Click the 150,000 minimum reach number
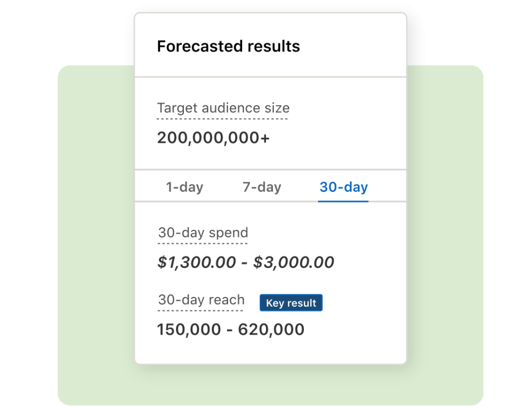The width and height of the screenshot is (532, 406). click(189, 330)
